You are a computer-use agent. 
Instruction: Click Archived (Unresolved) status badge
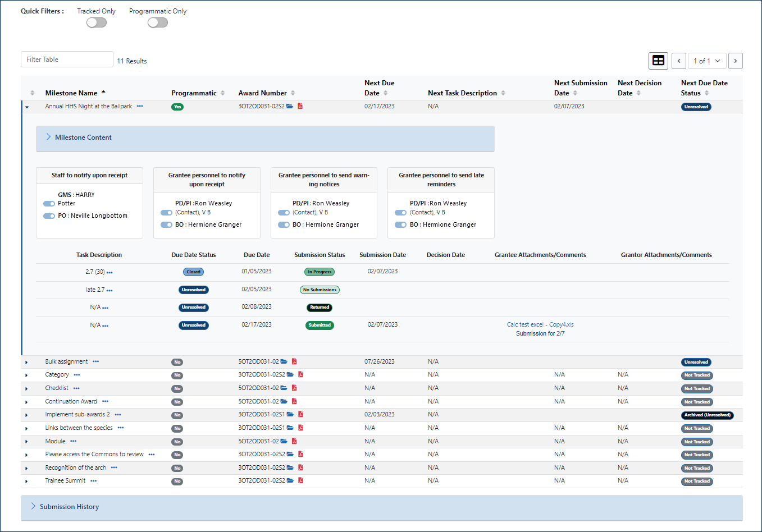pos(708,415)
